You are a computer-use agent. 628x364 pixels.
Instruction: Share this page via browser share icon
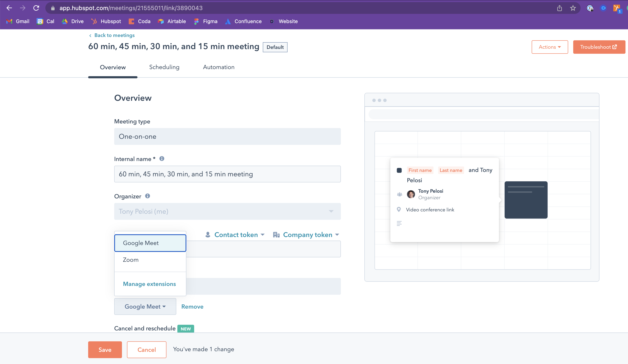(559, 8)
